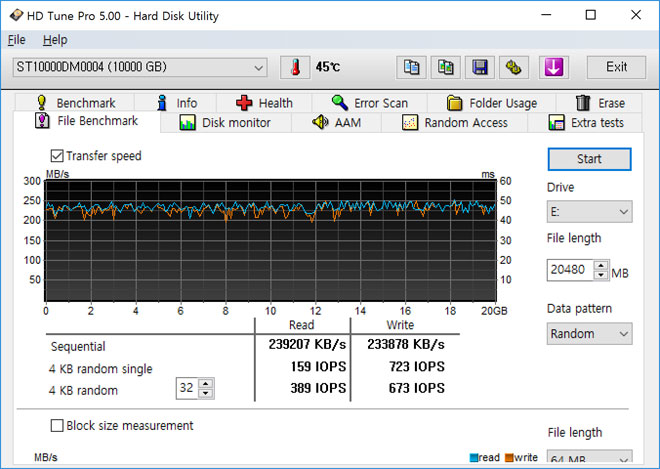Click the Random Access scatter icon

tap(410, 123)
